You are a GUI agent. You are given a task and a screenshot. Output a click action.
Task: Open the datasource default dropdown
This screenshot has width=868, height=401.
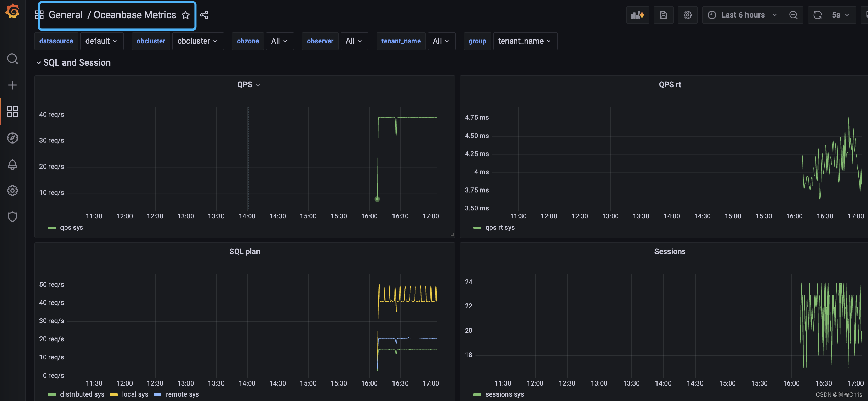(x=102, y=41)
